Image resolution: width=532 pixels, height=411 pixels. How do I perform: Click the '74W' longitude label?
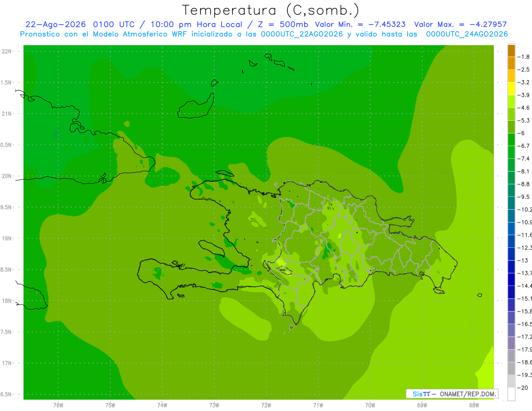coord(162,406)
